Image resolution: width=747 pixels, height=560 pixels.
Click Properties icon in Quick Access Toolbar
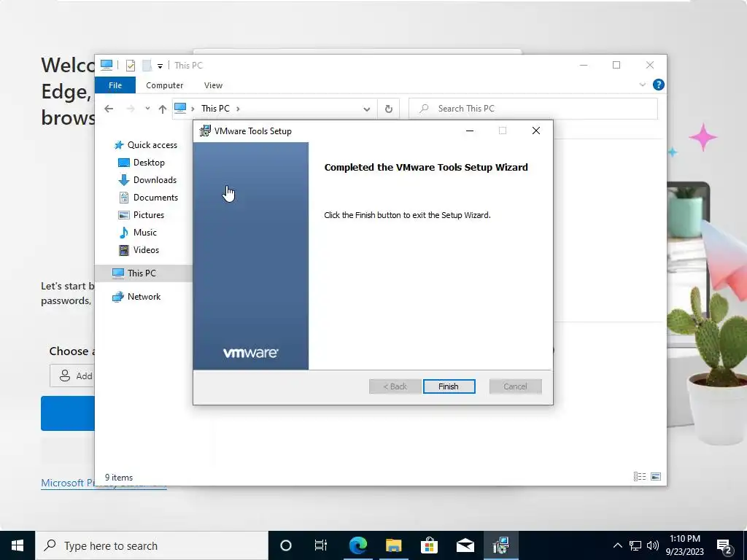point(130,65)
